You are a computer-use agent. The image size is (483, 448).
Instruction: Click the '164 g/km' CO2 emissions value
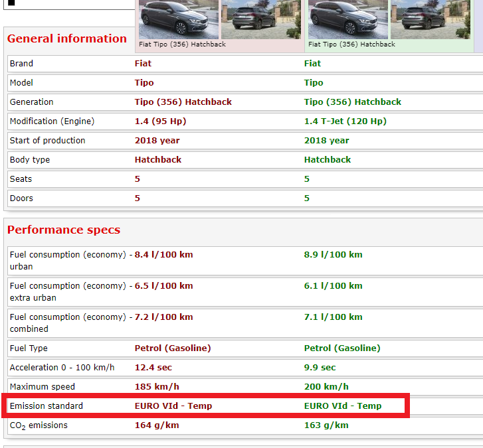click(157, 425)
